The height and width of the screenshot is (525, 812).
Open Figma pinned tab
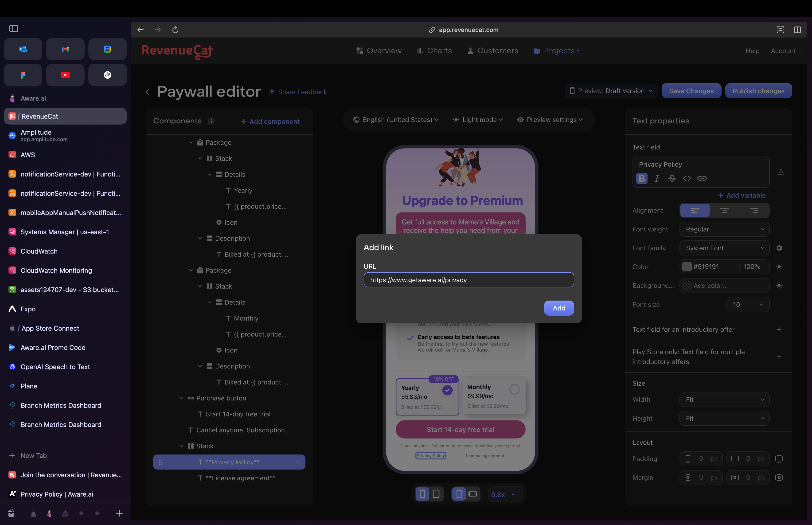pos(23,75)
